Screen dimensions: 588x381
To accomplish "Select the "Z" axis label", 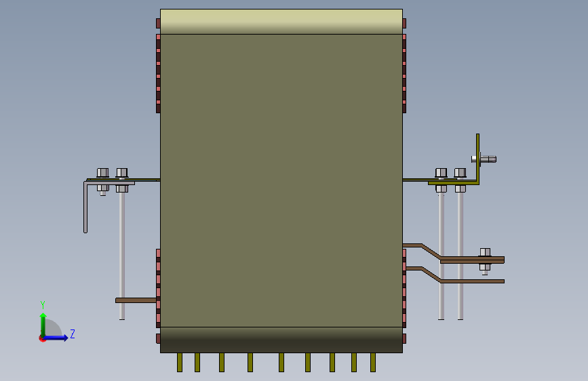I will [73, 334].
